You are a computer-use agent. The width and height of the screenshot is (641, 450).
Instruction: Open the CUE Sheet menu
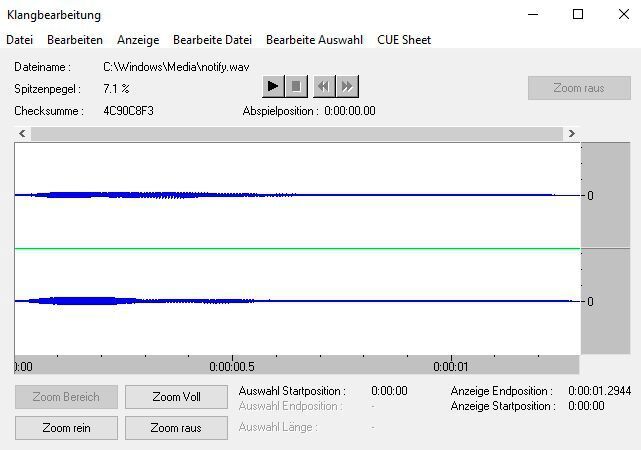404,40
